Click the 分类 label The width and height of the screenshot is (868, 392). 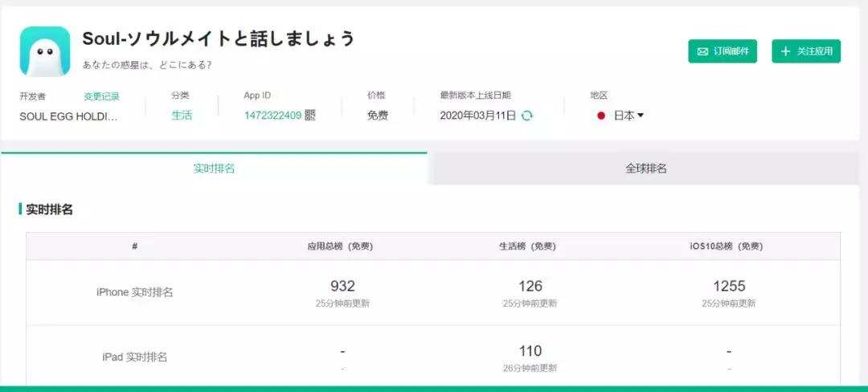click(180, 95)
